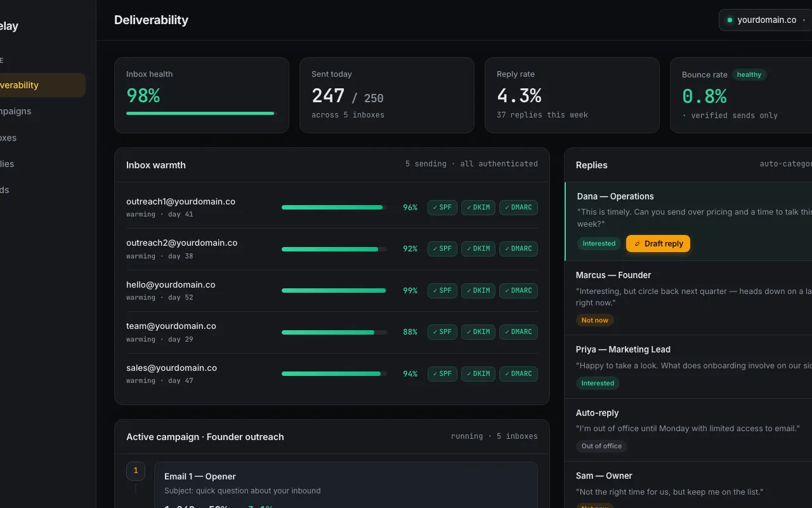Click the DKIM badge for hello@yourdomain.co
The image size is (812, 508).
(478, 291)
